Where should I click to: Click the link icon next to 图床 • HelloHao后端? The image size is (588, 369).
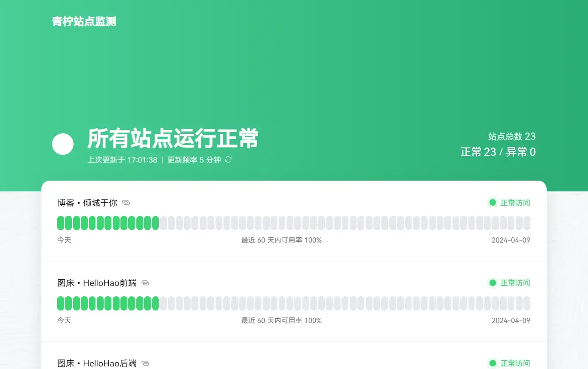point(145,363)
